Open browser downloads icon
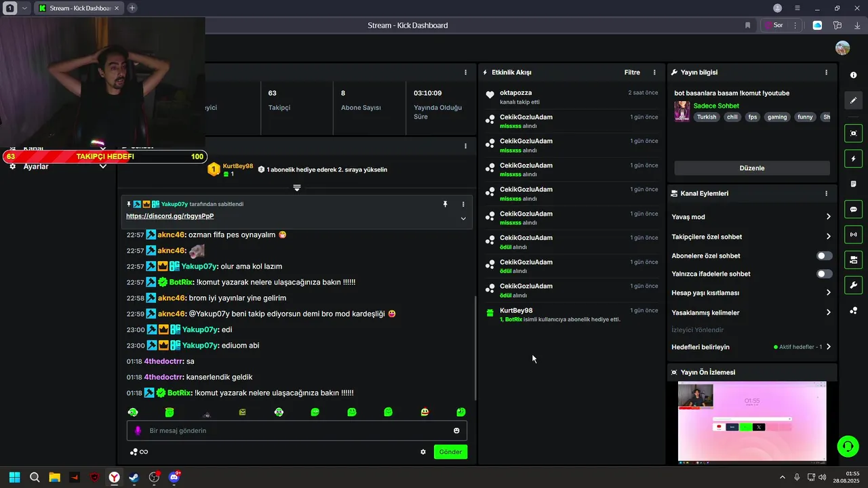 [x=857, y=25]
